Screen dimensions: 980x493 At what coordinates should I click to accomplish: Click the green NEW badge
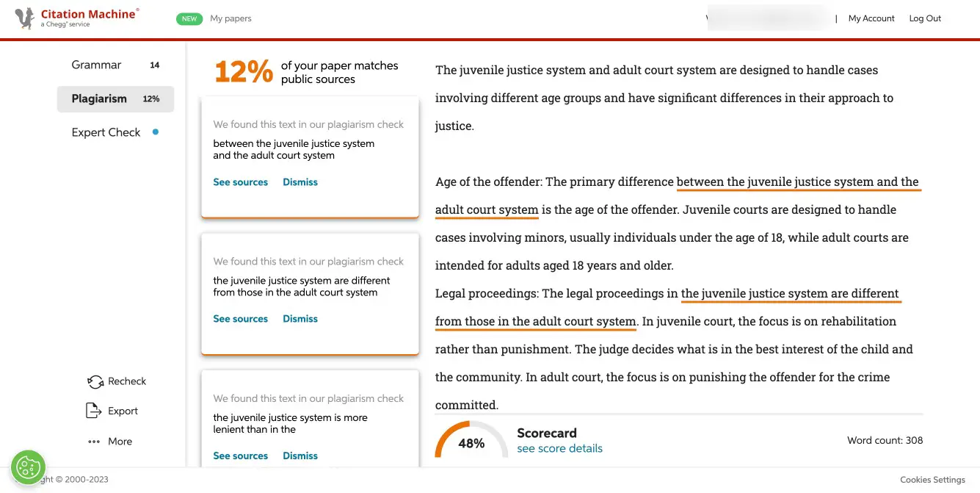(189, 18)
